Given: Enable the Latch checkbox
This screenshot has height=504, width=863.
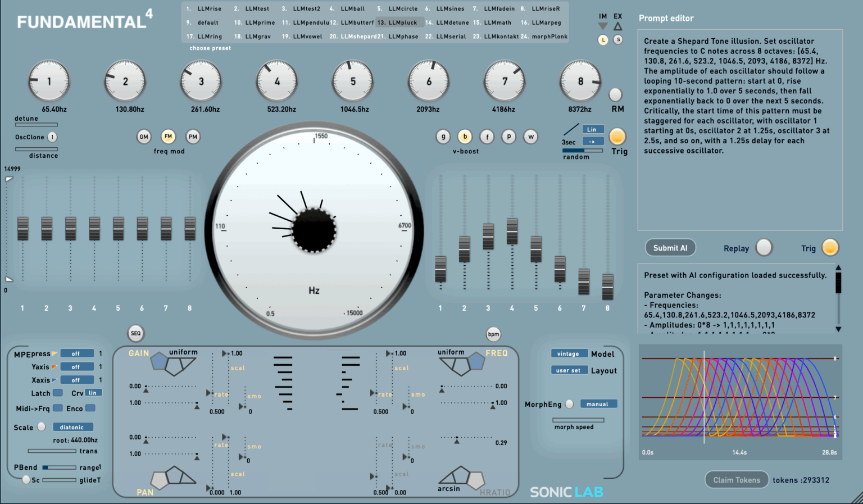Looking at the screenshot, I should 58,393.
